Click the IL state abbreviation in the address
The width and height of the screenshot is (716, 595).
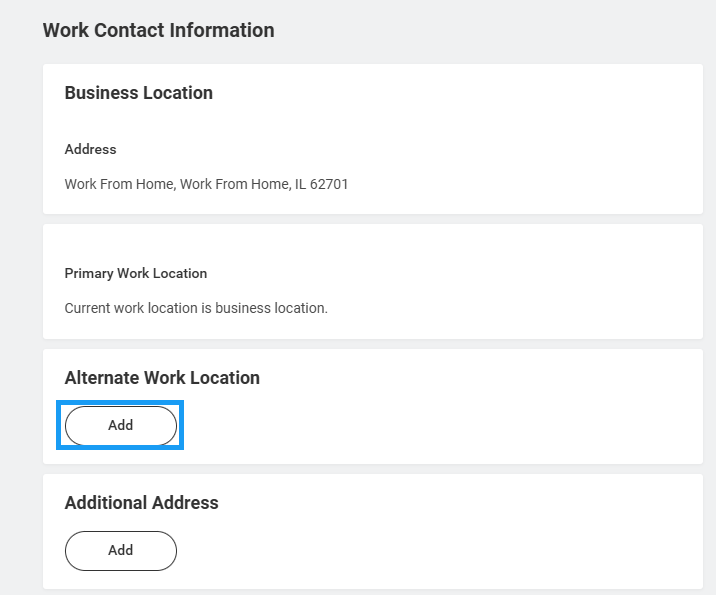coord(300,184)
